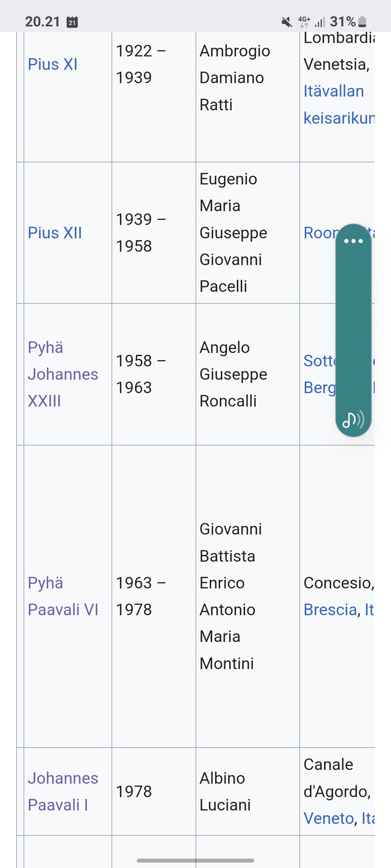Tap the 1963 – 1978 years cell

[x=154, y=596]
